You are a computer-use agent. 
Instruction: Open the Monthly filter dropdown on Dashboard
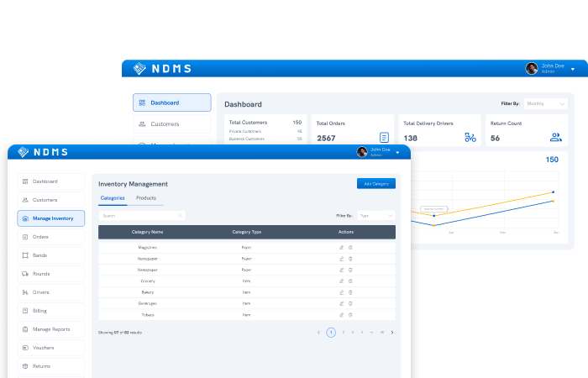[545, 103]
